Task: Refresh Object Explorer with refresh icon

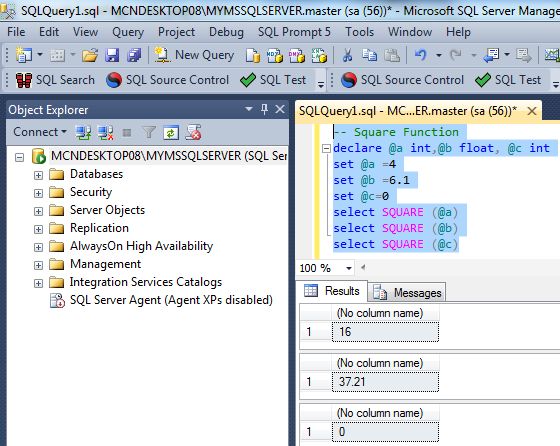Action: pyautogui.click(x=171, y=132)
